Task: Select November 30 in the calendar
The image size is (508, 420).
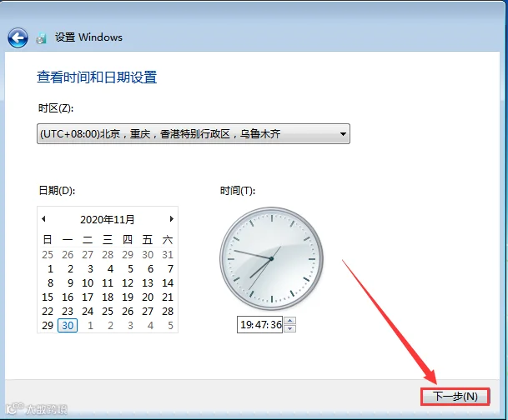Action: tap(68, 325)
